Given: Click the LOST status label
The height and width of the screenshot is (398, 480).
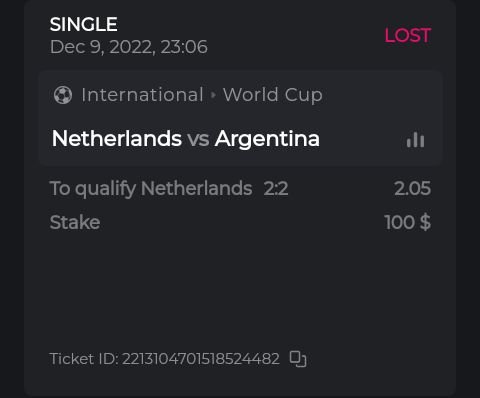Looking at the screenshot, I should (408, 35).
